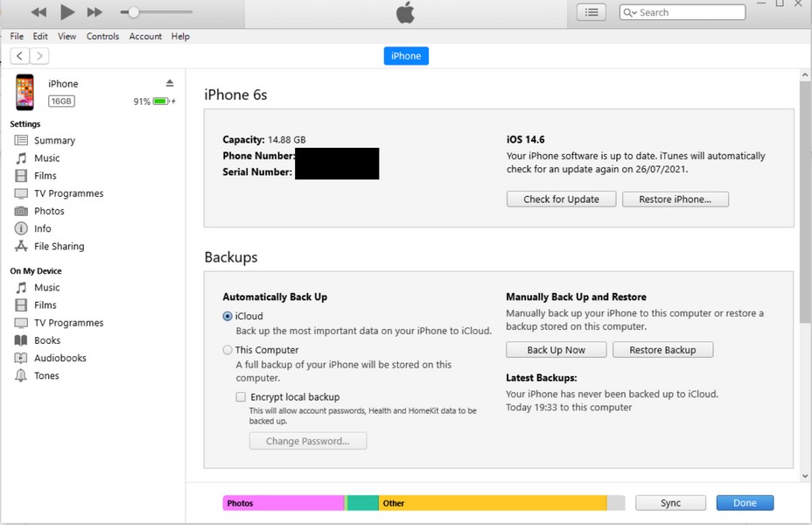Click the 16GB capacity badge

pos(61,101)
